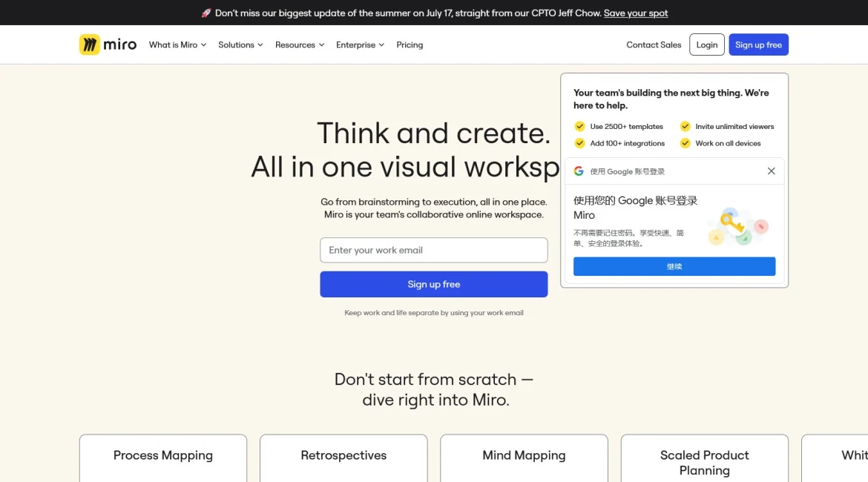Open the Contact Sales link
The width and height of the screenshot is (868, 482).
tap(654, 44)
